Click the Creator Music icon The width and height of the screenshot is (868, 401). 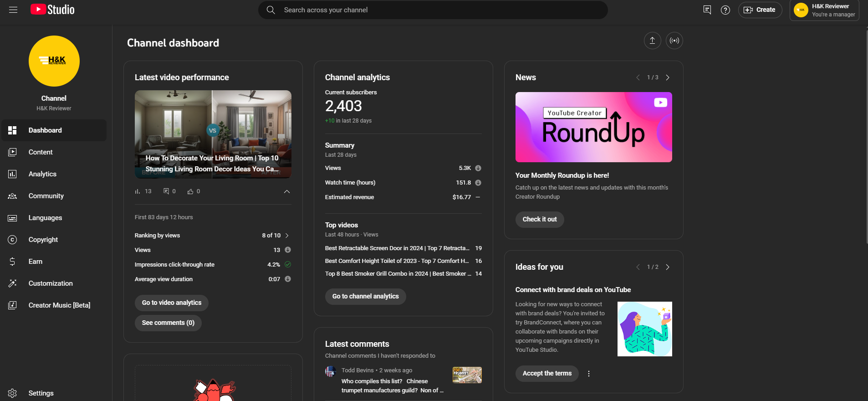12,305
